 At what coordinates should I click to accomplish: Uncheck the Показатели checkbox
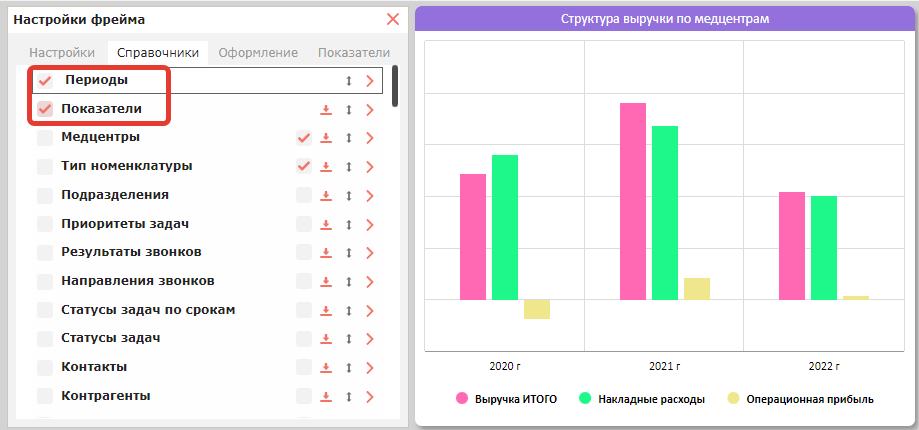45,110
